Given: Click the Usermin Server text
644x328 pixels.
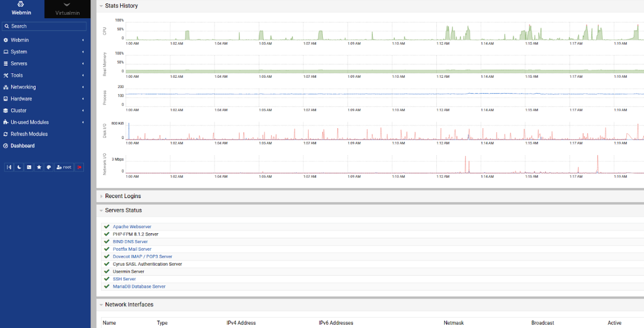Looking at the screenshot, I should pyautogui.click(x=129, y=272).
